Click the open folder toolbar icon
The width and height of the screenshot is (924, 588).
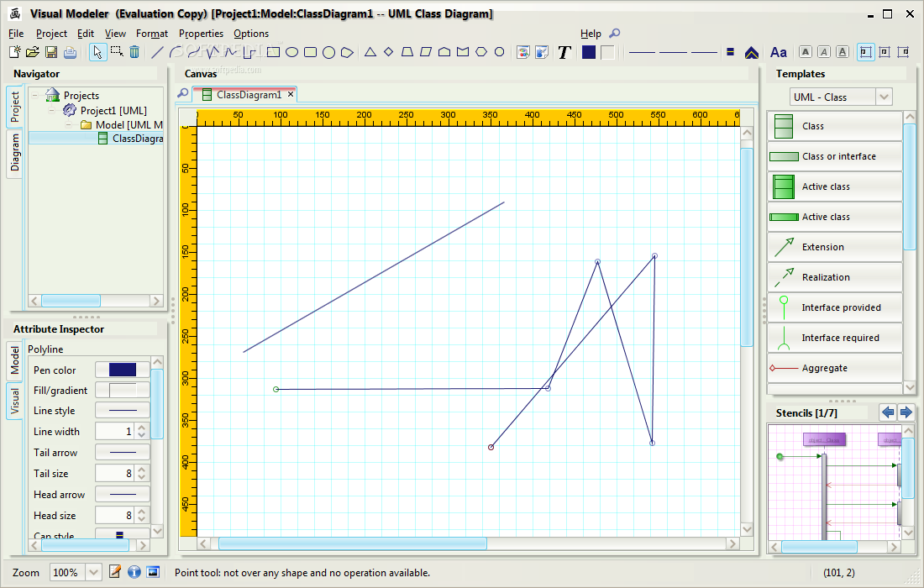(33, 52)
